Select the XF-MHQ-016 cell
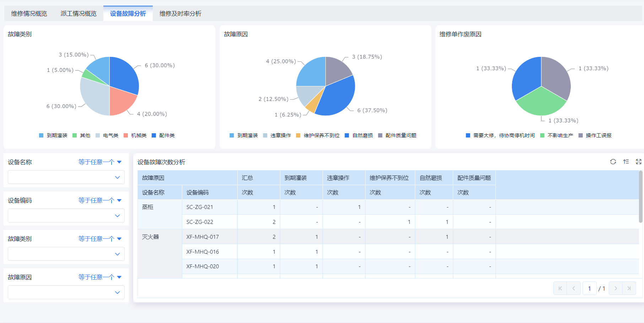The width and height of the screenshot is (644, 323). (210, 252)
